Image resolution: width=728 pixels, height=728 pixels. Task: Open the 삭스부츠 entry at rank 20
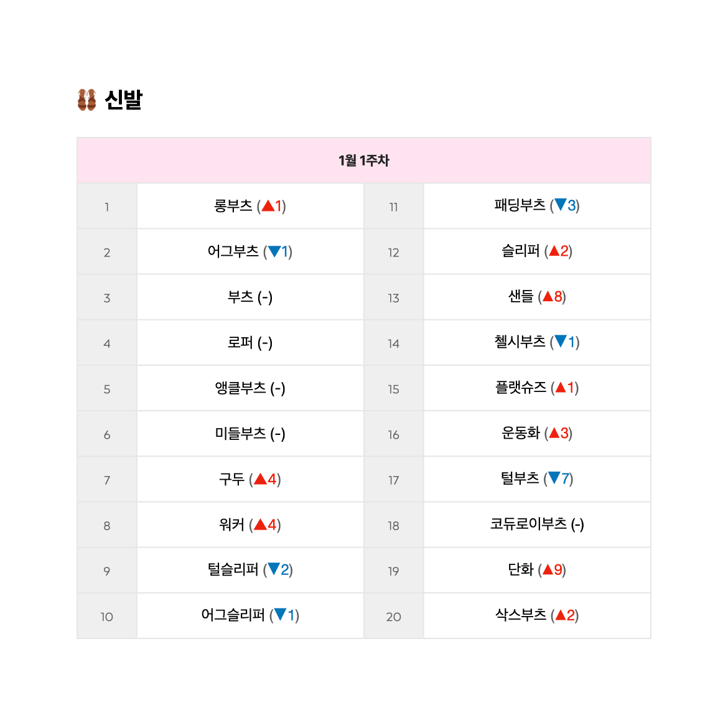pos(537,615)
